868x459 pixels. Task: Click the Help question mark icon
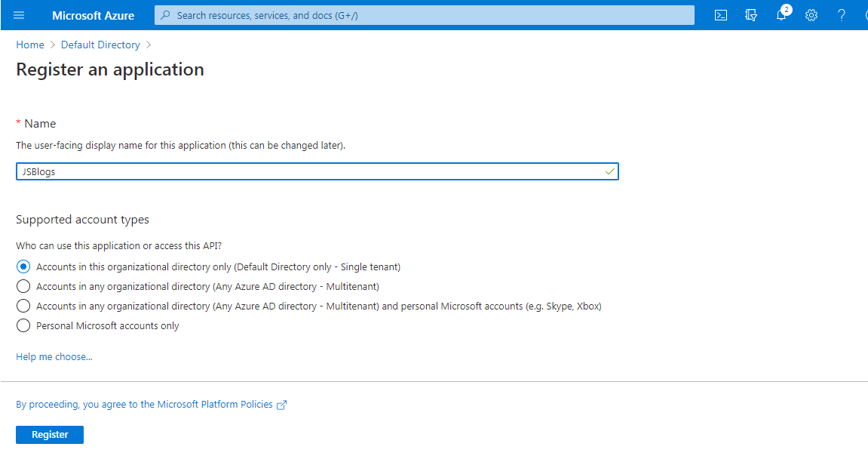pyautogui.click(x=842, y=15)
